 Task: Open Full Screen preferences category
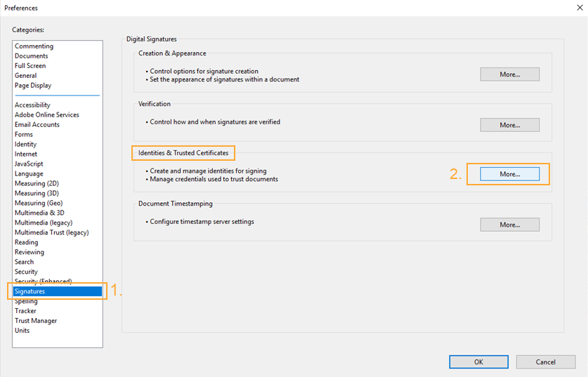point(30,65)
